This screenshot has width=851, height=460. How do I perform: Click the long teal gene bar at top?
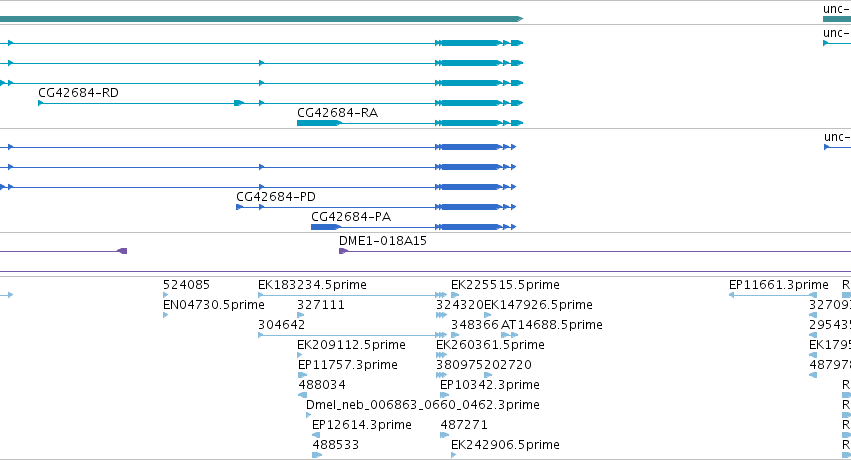click(261, 19)
